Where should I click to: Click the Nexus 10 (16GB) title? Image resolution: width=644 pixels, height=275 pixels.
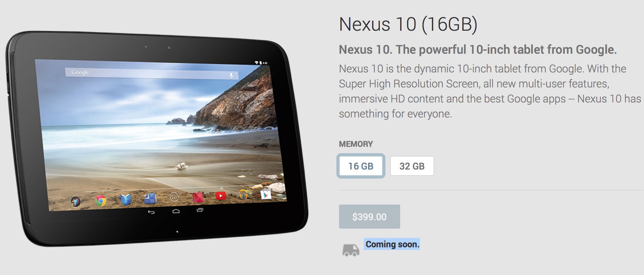click(x=408, y=24)
